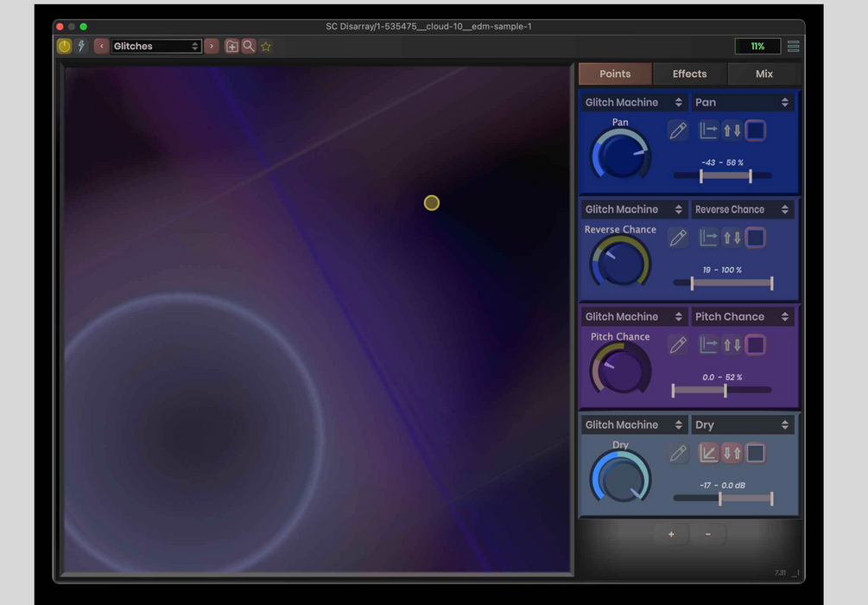Image resolution: width=868 pixels, height=605 pixels.
Task: Open Glitch Machine dropdown in Reverse Chance row
Action: 634,209
